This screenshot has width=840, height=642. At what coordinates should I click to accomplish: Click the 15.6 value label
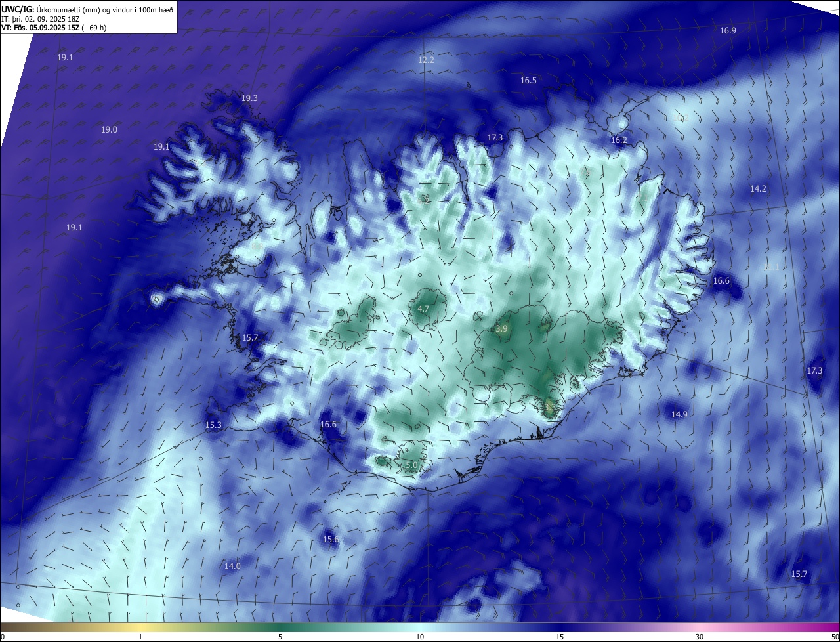[331, 539]
